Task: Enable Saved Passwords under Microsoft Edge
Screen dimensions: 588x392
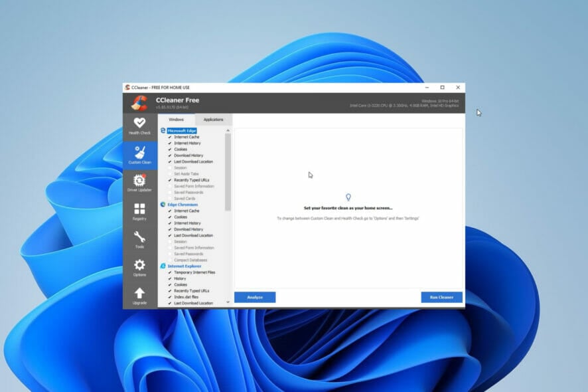Action: [170, 192]
